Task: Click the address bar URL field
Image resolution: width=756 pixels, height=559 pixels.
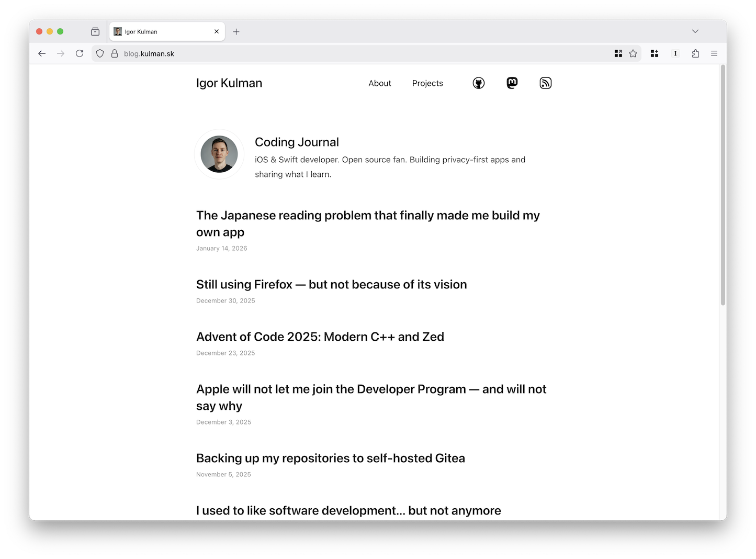Action: [x=366, y=53]
